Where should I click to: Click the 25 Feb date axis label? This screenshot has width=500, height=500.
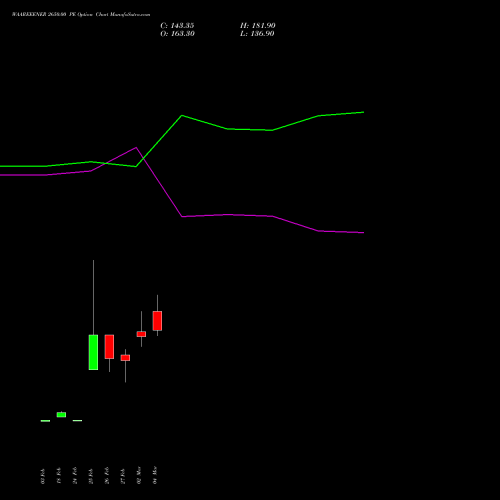91,476
